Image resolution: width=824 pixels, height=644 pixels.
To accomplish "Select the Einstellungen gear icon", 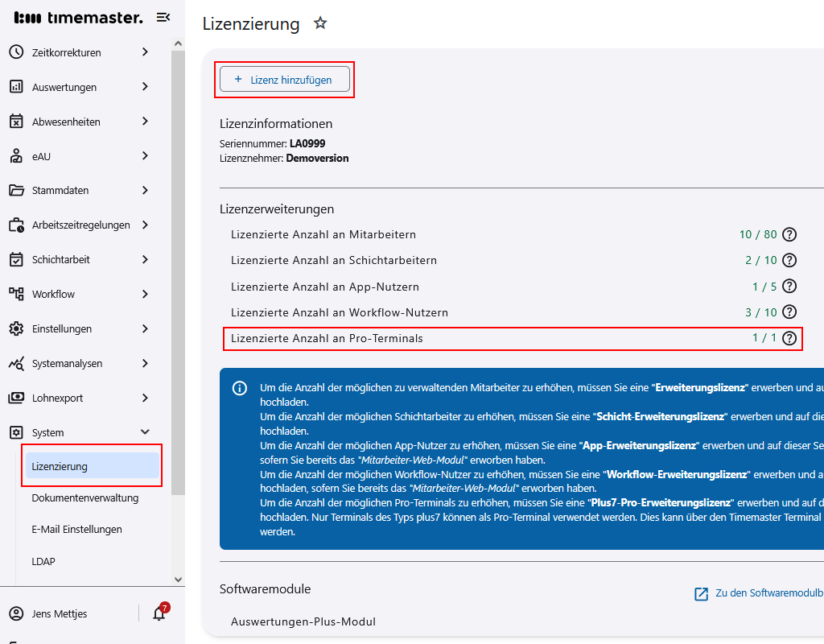I will (18, 328).
